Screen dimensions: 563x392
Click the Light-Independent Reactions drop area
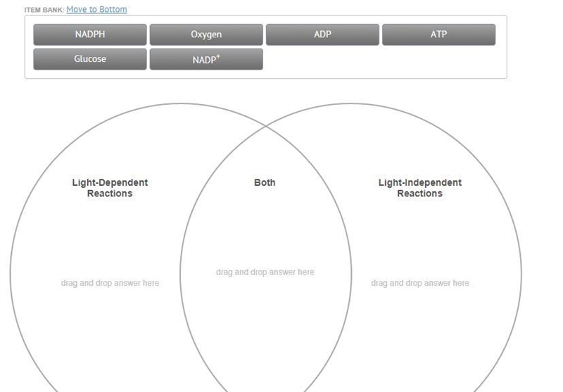point(420,283)
